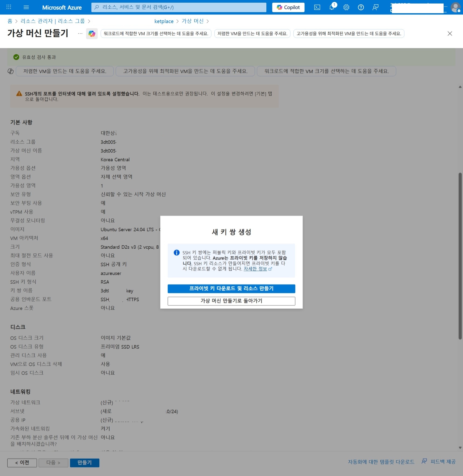Open portal settings via gear icon

(346, 7)
